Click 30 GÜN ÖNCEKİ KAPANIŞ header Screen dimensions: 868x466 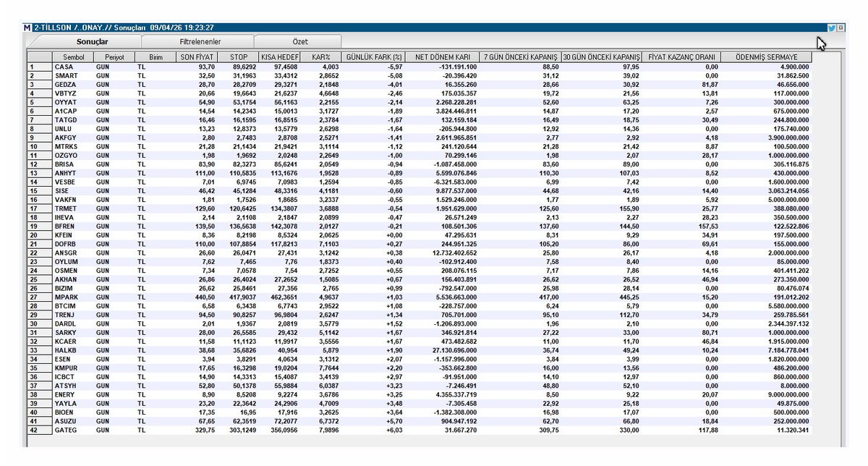coord(602,57)
